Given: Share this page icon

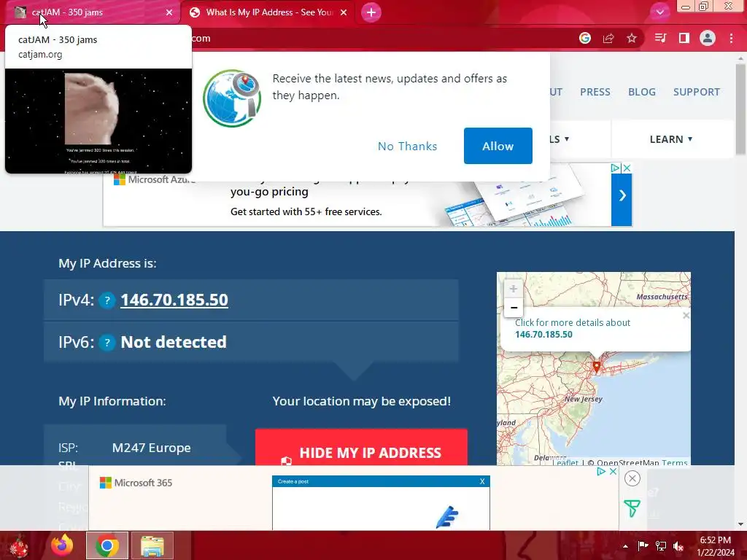Looking at the screenshot, I should 608,38.
